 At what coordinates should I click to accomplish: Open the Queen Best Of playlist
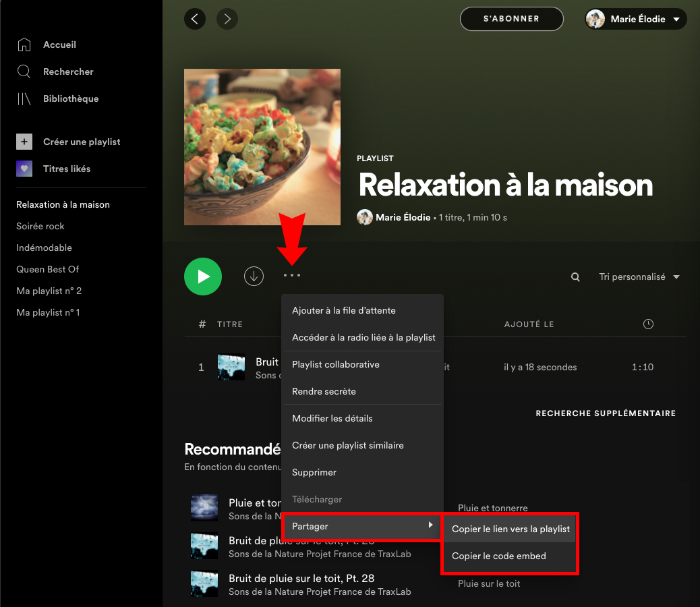(x=47, y=269)
